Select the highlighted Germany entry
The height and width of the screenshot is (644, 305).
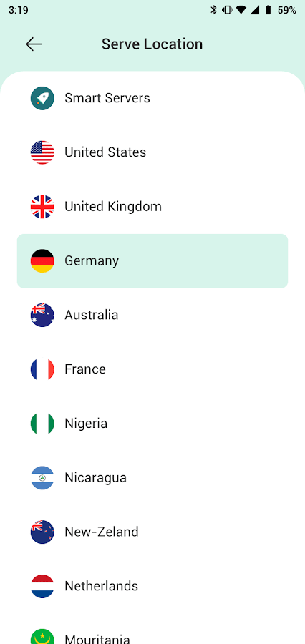point(152,260)
